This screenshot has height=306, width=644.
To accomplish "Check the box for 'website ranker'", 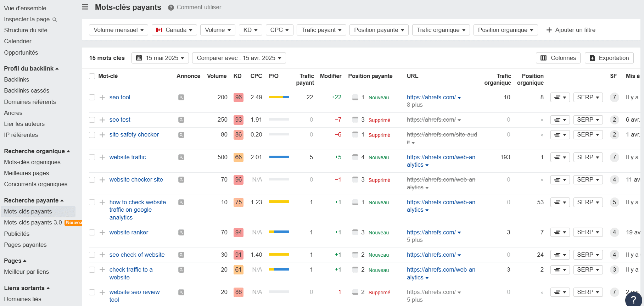I will click(92, 232).
